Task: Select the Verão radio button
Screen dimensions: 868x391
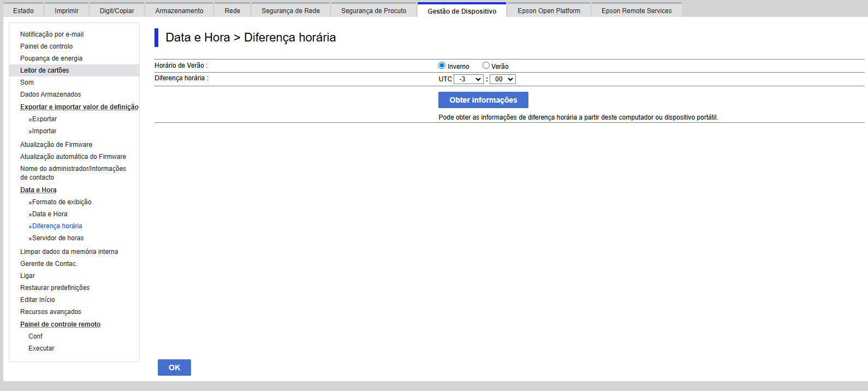Action: [486, 66]
